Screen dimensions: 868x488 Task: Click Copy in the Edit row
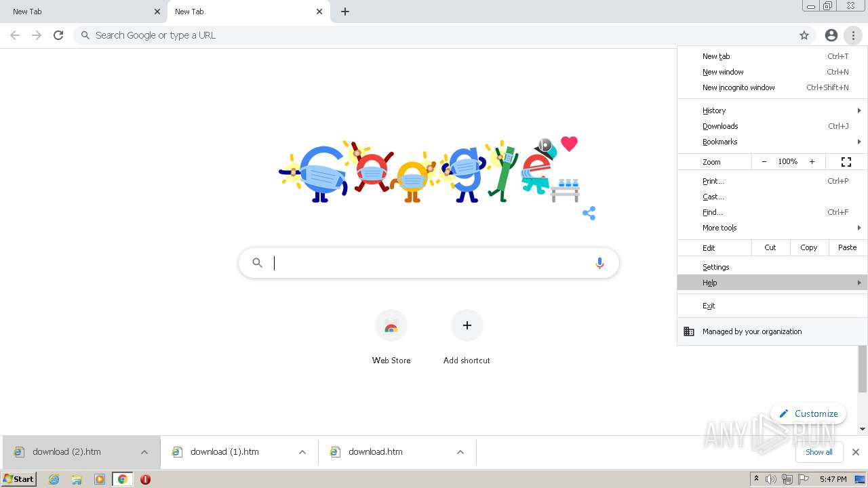click(809, 247)
